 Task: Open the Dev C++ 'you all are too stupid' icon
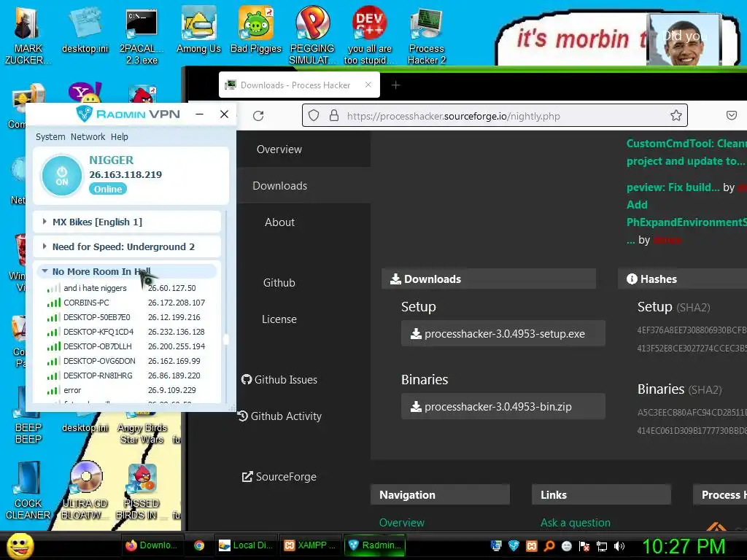click(x=369, y=35)
